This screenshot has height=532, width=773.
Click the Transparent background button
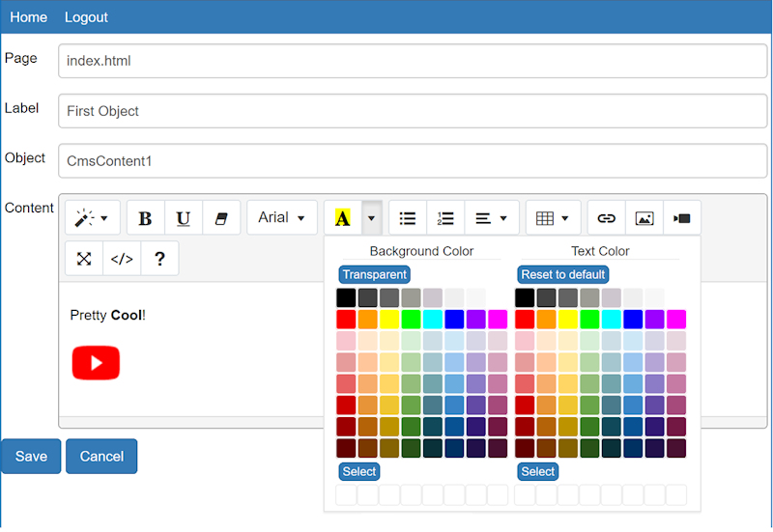[374, 275]
